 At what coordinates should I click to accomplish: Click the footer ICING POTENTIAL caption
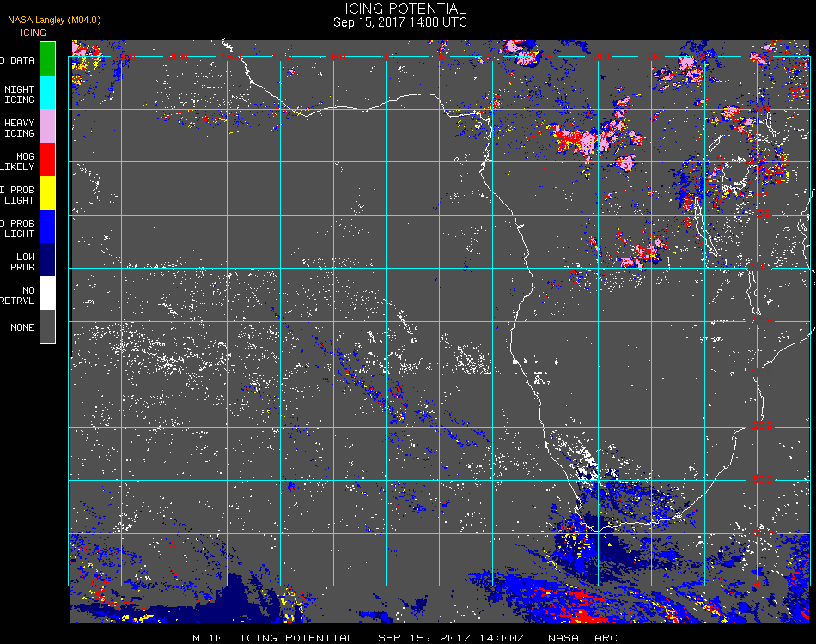tap(296, 638)
